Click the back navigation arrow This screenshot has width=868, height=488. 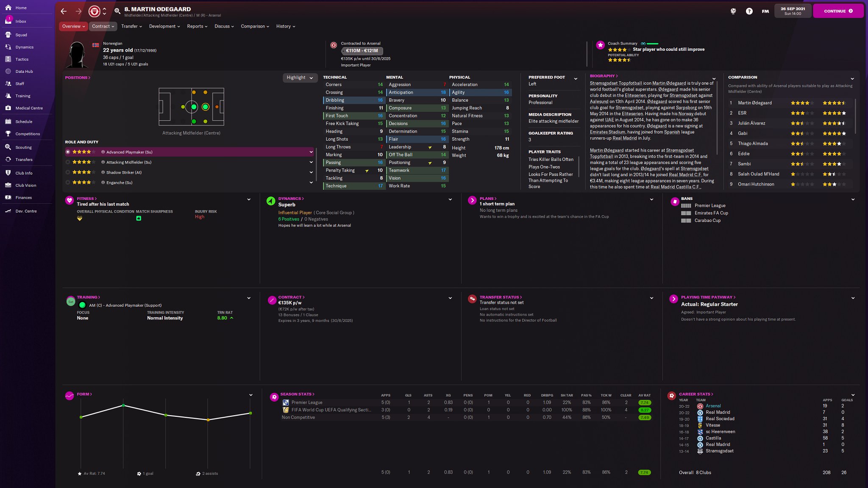(x=64, y=11)
